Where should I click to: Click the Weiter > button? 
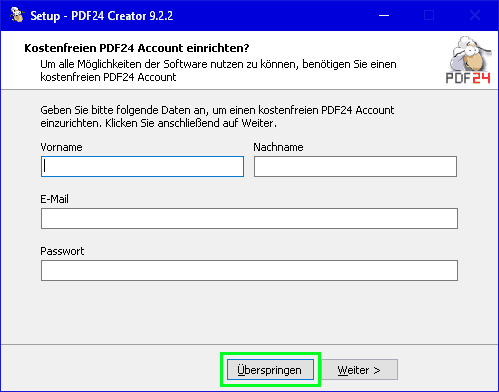359,369
